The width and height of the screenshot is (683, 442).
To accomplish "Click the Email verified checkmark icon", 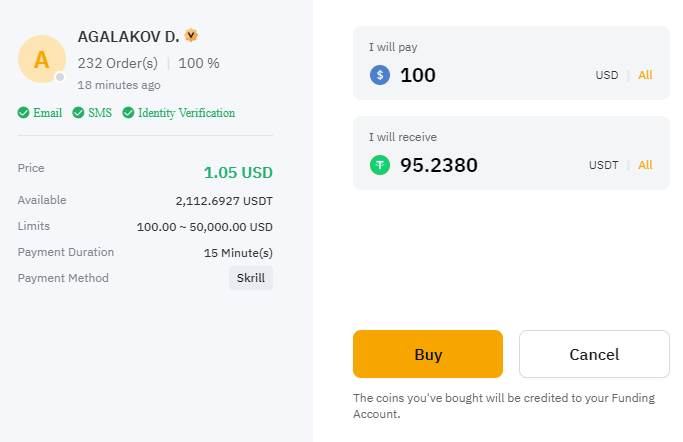I will 24,113.
